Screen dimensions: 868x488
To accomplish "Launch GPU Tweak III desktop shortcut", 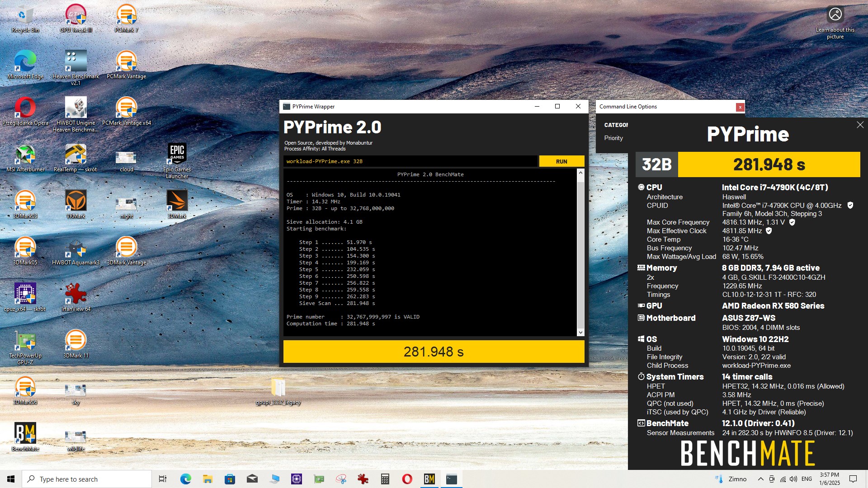I will (76, 19).
